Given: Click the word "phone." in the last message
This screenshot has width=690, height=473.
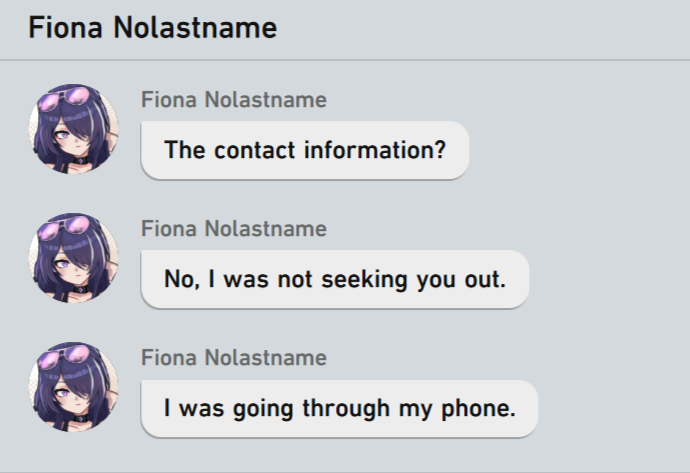Looking at the screenshot, I should 480,409.
